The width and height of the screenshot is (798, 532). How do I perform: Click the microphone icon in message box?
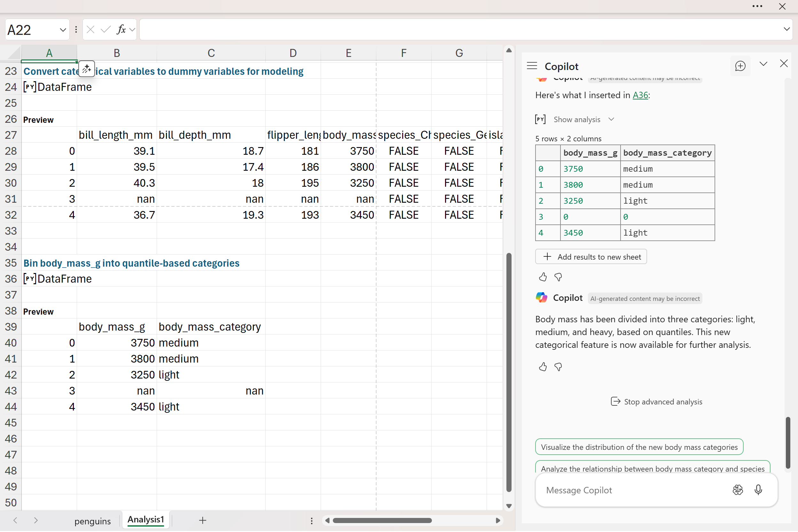pos(758,490)
